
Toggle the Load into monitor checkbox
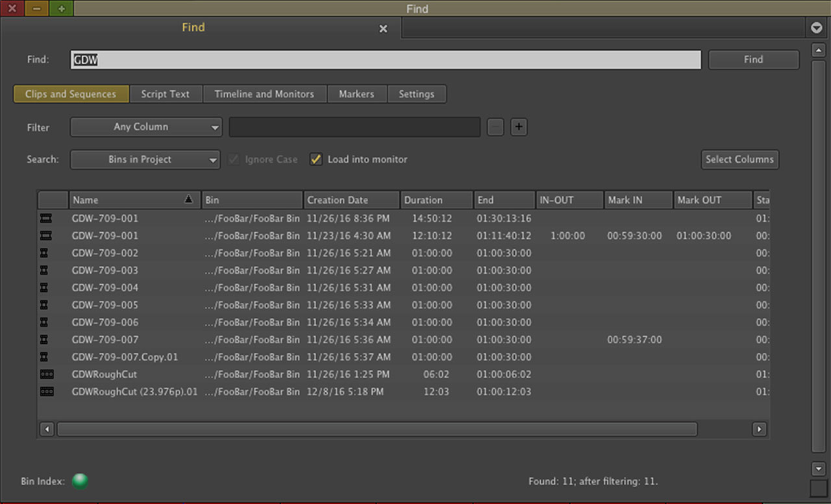pyautogui.click(x=316, y=160)
